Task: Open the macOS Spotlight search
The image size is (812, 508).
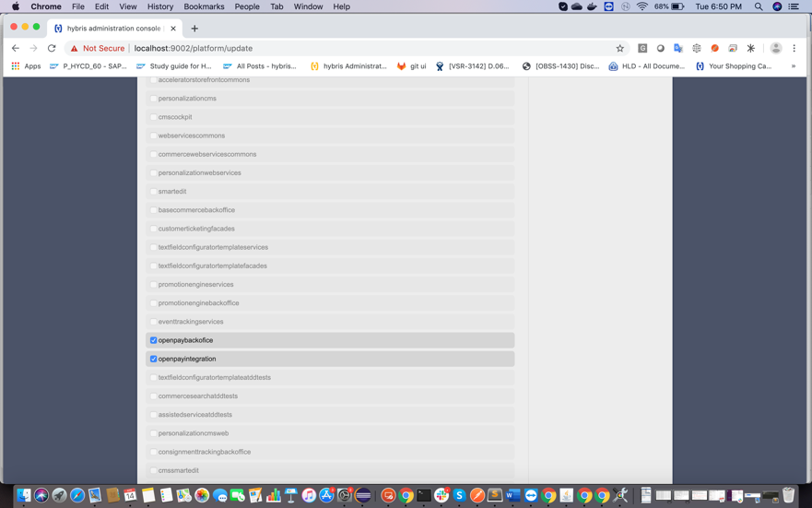Action: click(759, 6)
